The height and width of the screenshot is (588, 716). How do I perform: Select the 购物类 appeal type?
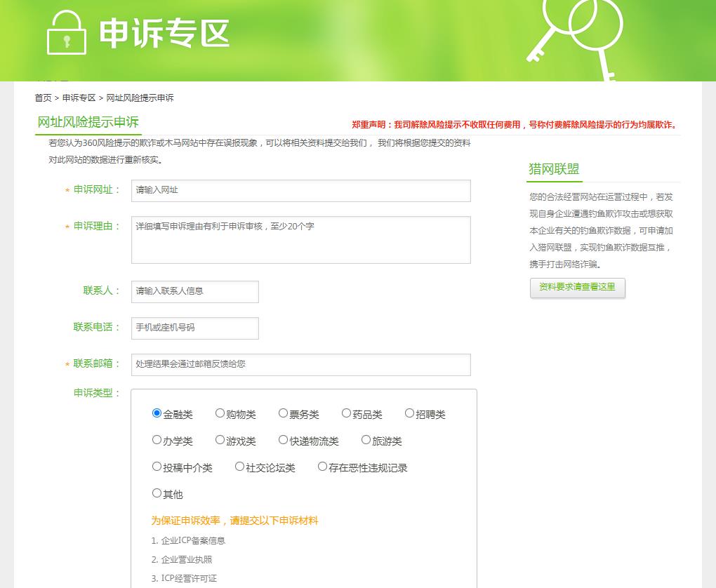[220, 413]
